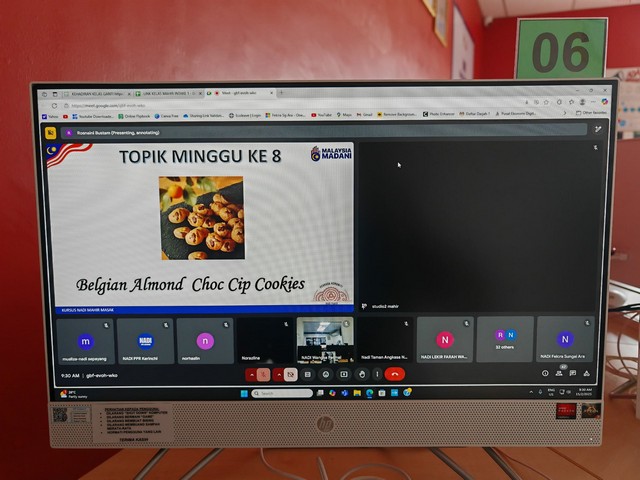Open the YouTube bookmark in bookmarks bar
The image size is (640, 480).
click(322, 115)
